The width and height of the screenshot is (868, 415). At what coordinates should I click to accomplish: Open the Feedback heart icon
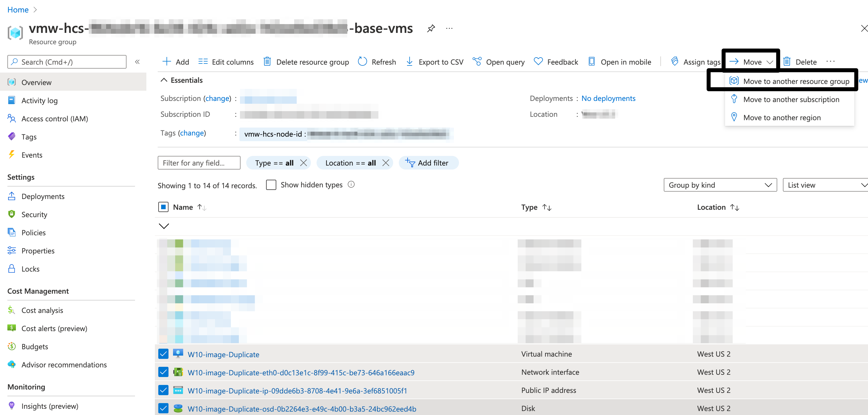tap(538, 62)
